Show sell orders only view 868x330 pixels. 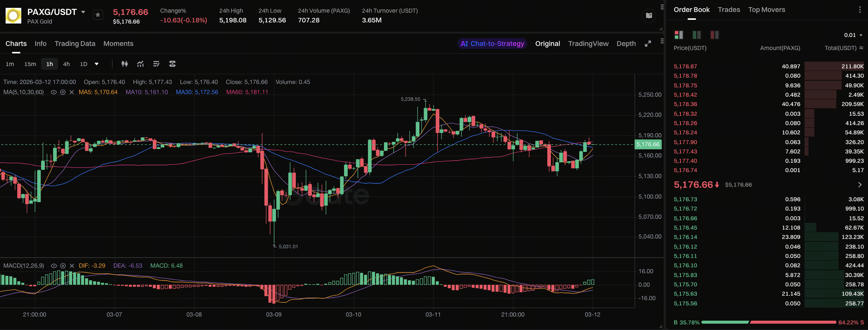tap(714, 35)
